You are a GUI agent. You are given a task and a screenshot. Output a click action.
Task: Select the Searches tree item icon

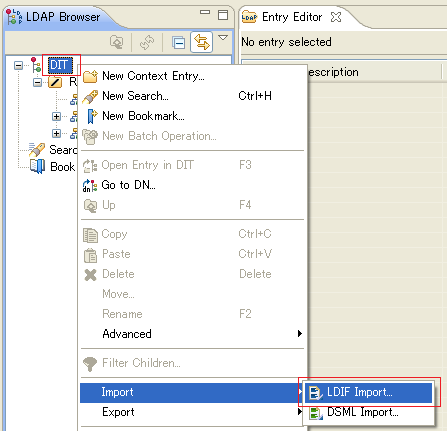click(x=37, y=150)
